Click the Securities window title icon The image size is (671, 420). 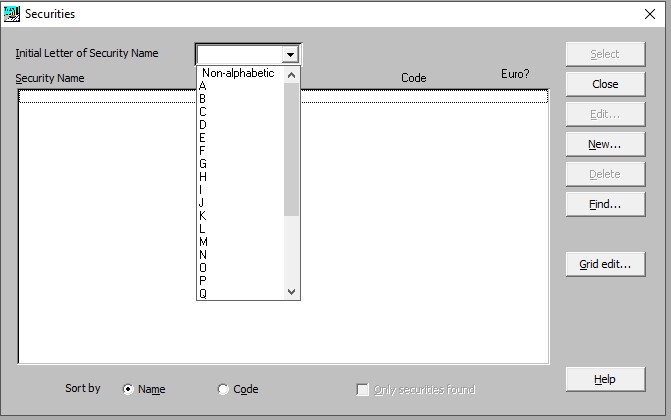point(12,14)
